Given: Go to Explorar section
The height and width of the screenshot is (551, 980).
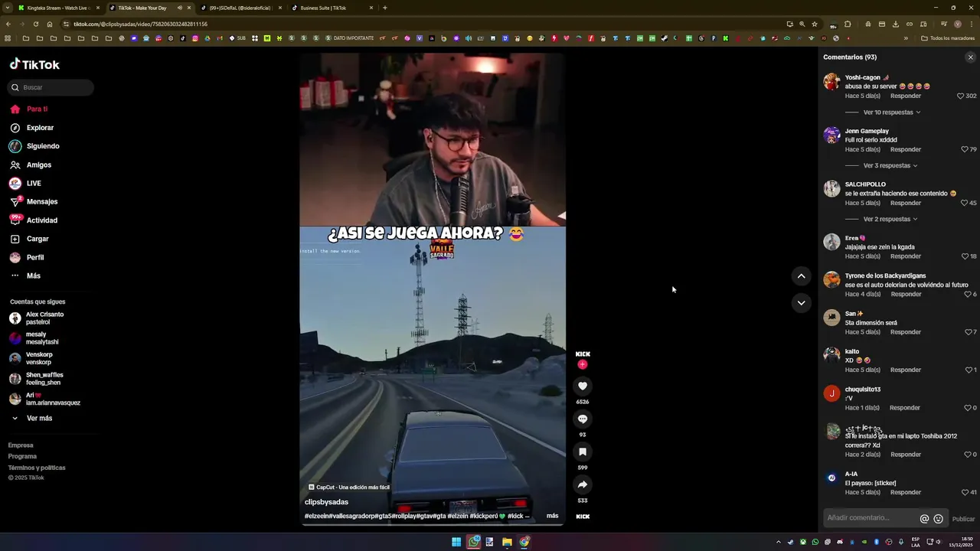Looking at the screenshot, I should click(x=31, y=128).
